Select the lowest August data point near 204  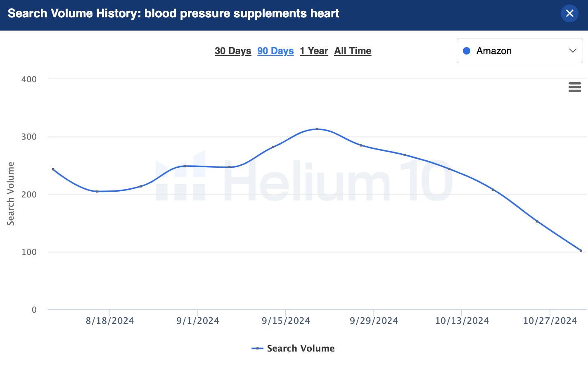pyautogui.click(x=97, y=191)
